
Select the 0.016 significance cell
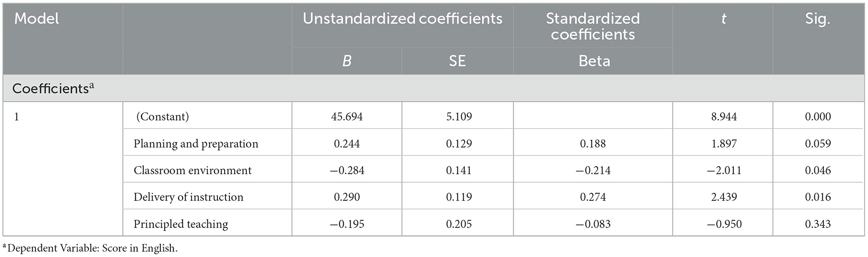(818, 197)
